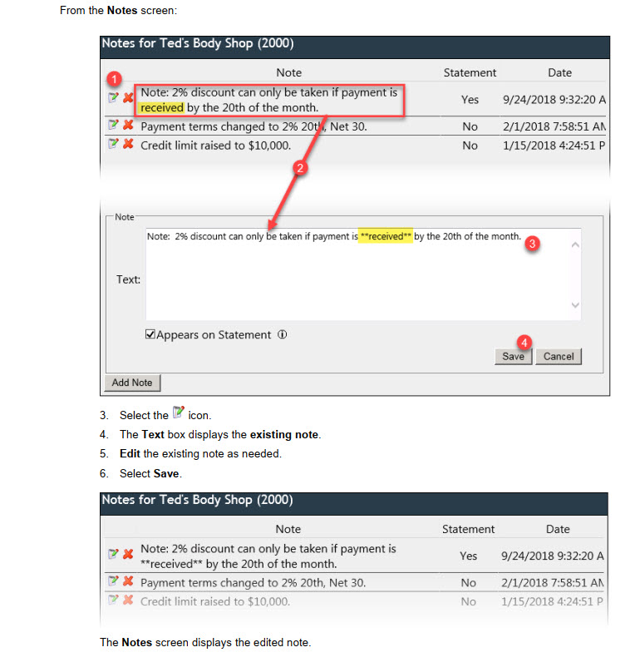640x672 pixels.
Task: Click the Statement column header in upper table
Action: click(470, 72)
